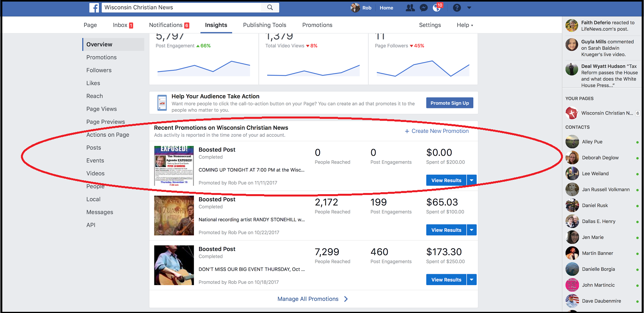The image size is (644, 313).
Task: Click the Manage All Promotions link
Action: pyautogui.click(x=313, y=299)
